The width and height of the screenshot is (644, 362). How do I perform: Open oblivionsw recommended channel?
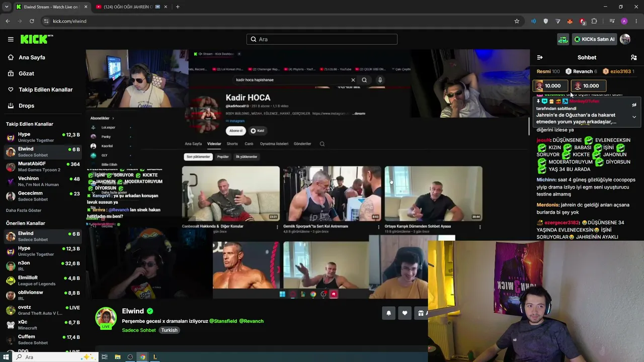click(x=43, y=295)
